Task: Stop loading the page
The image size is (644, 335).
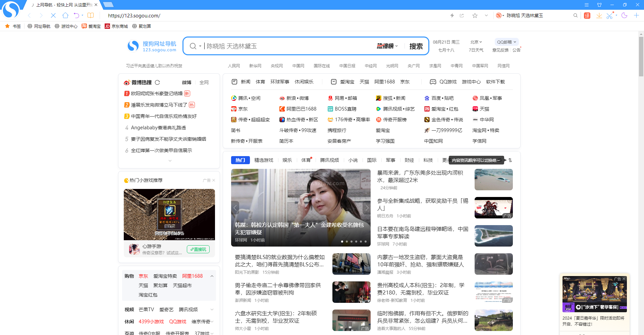Action: pos(53,15)
